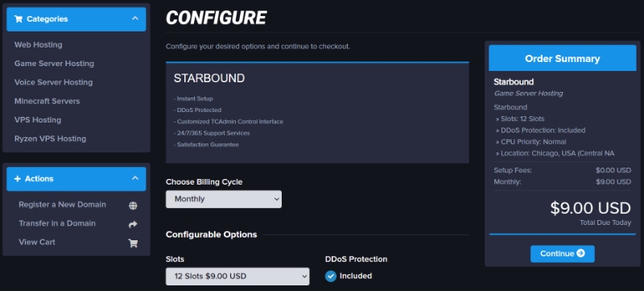This screenshot has width=644, height=291.
Task: Open the Choose Billing Cycle dropdown
Action: [224, 199]
